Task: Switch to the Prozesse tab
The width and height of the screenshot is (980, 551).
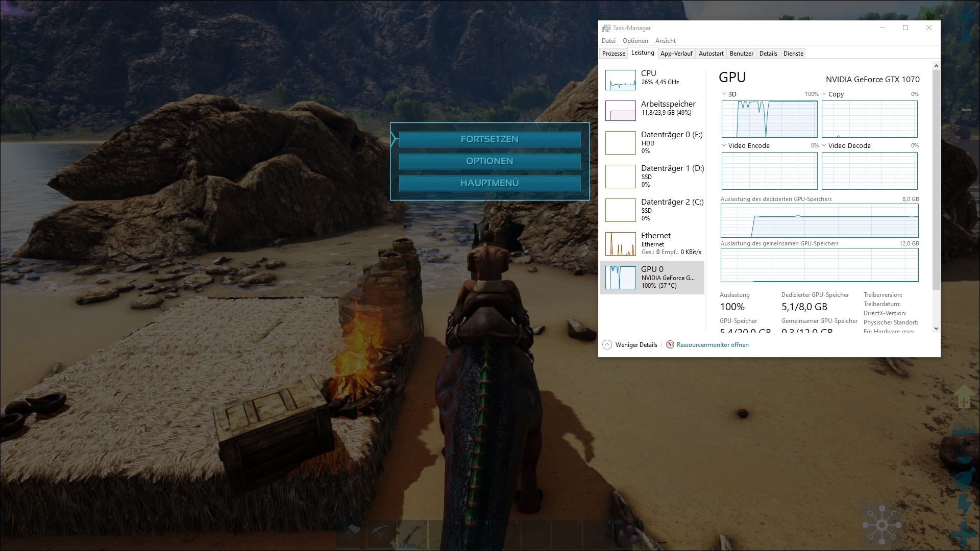Action: tap(614, 54)
